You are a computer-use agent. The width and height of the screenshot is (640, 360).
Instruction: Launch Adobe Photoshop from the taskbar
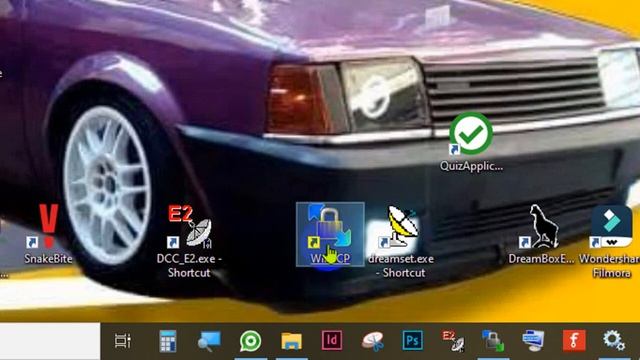pyautogui.click(x=413, y=340)
